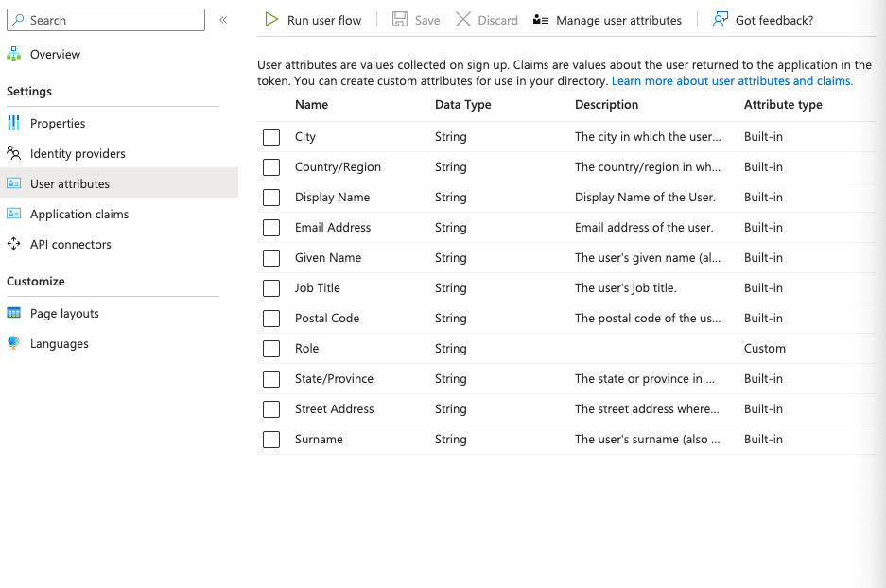This screenshot has height=588, width=886.
Task: Select the custom Role attribute checkbox
Action: (x=271, y=349)
